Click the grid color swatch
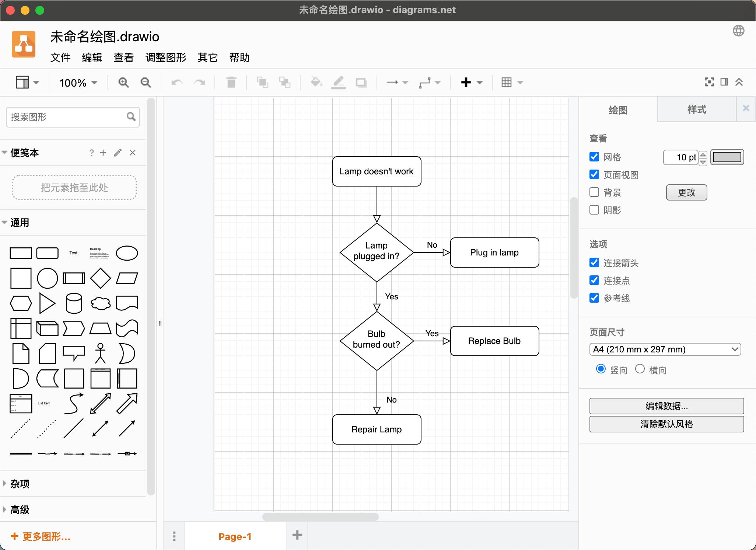 [727, 157]
